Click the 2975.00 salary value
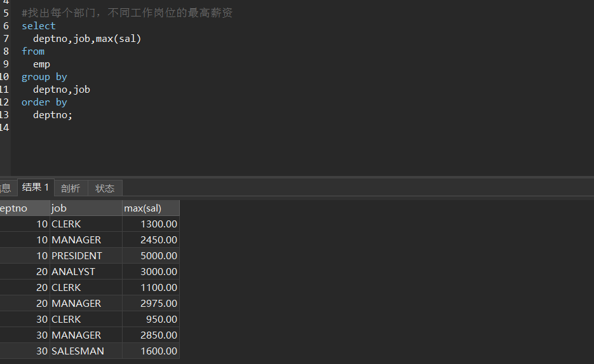This screenshot has height=364, width=594. point(151,304)
